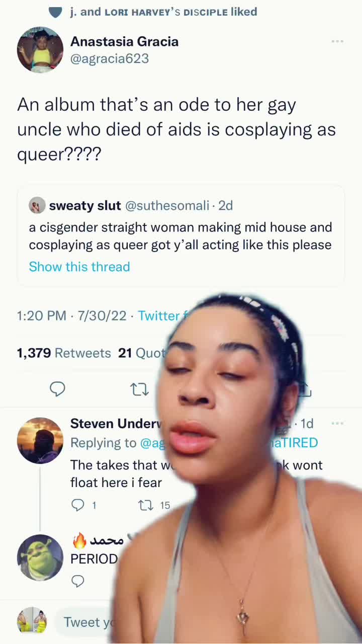The width and height of the screenshot is (362, 644).
Task: Open the tweet's three-dot more menu
Action: [337, 41]
